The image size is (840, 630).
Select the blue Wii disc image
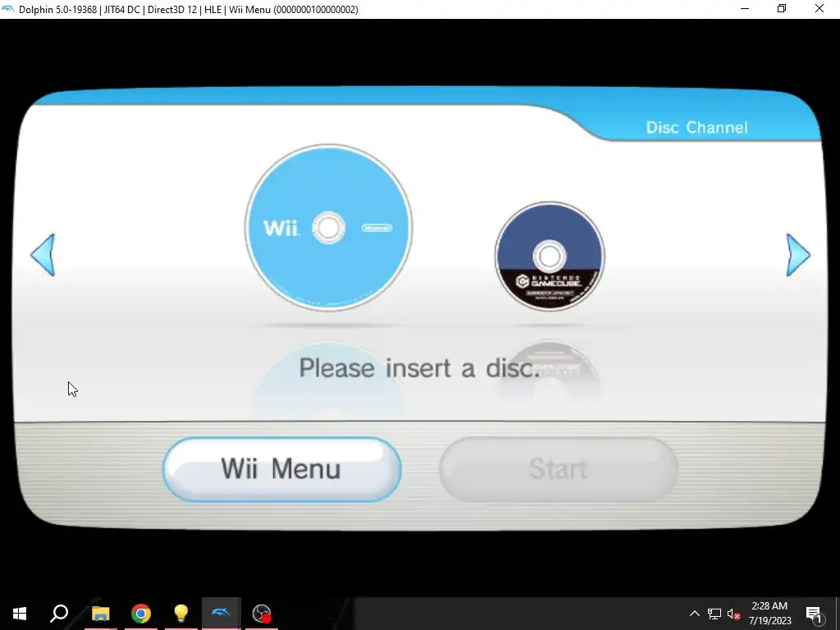pyautogui.click(x=328, y=228)
